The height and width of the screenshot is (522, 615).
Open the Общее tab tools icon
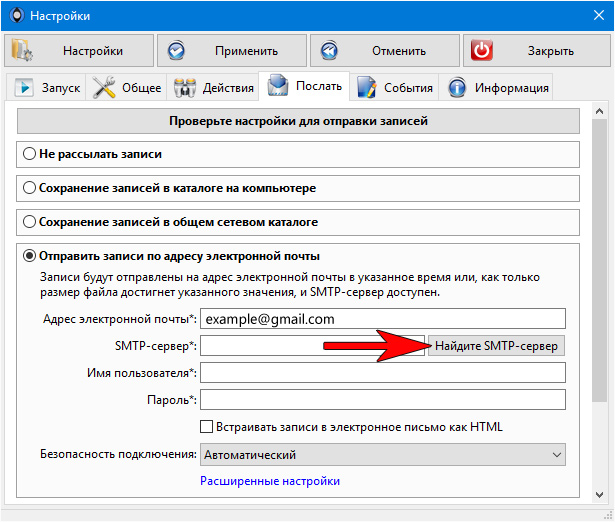coord(104,87)
